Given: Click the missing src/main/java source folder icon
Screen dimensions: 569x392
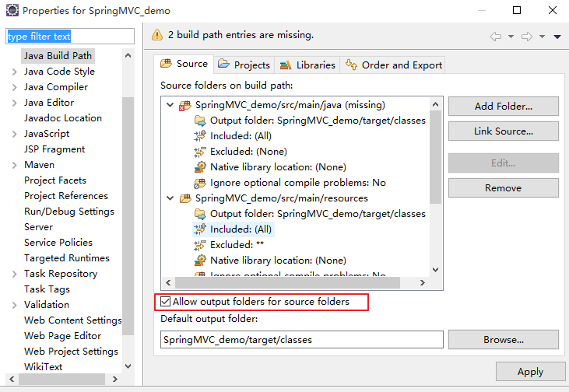Looking at the screenshot, I should [x=186, y=105].
